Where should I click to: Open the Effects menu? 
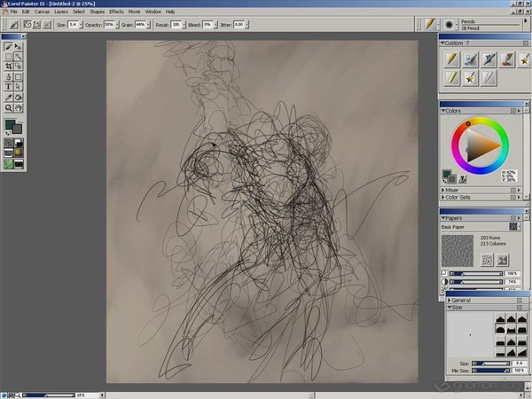tap(116, 12)
